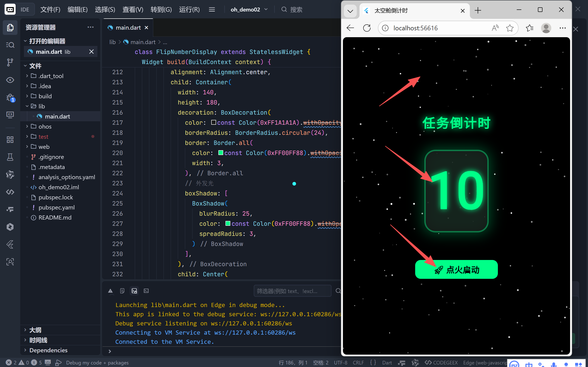588x367 pixels.
Task: Open README.md from the explorer
Action: click(x=55, y=217)
